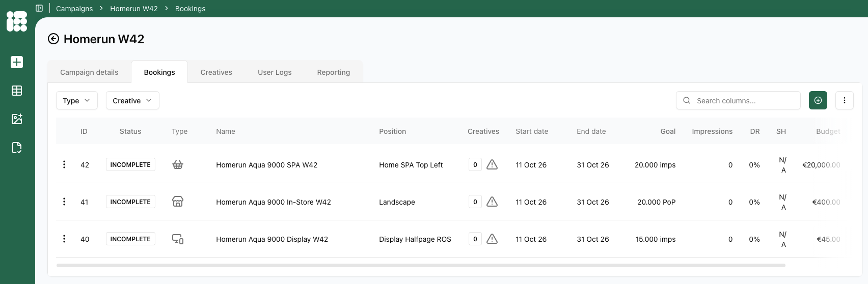
Task: Click the 'Display Halfpage ROS' position
Action: click(415, 239)
